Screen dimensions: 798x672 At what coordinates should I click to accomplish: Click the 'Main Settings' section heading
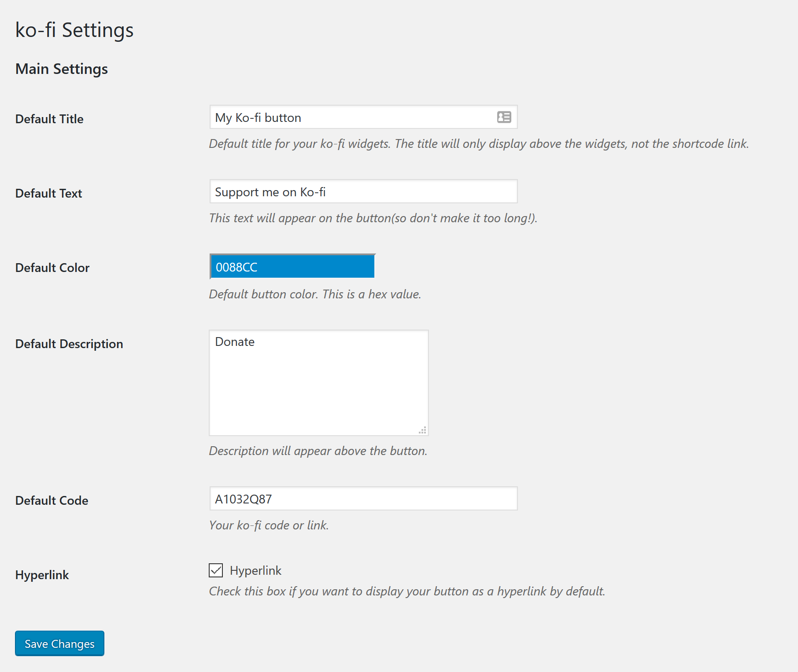coord(62,69)
